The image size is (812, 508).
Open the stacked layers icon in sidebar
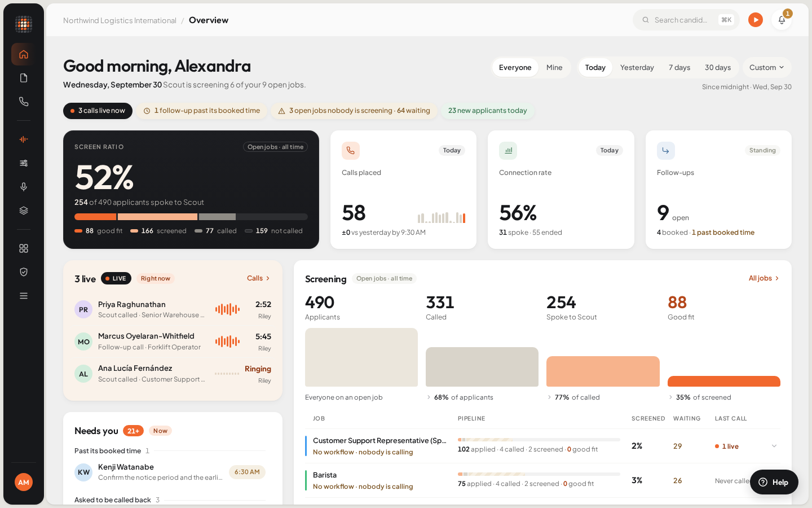(24, 211)
